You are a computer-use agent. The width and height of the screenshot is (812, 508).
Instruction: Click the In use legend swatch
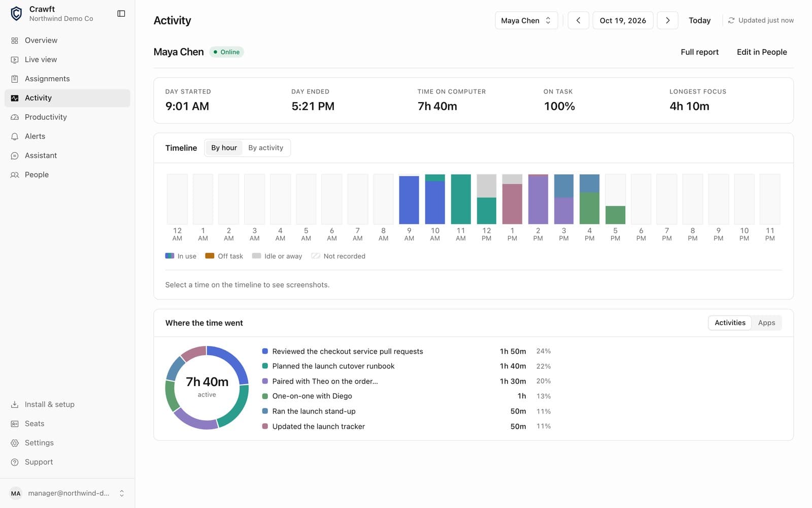[170, 256]
